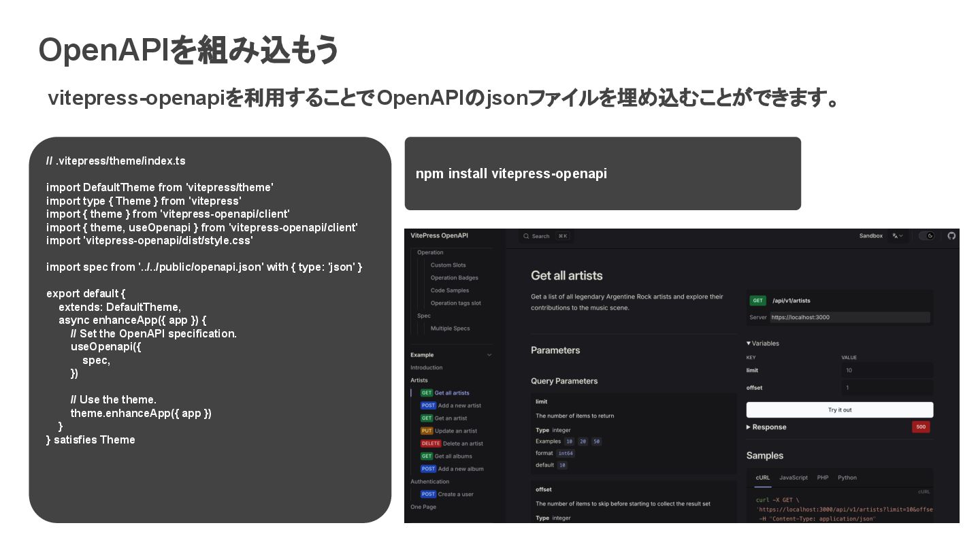Switch to the cURL samples tab
This screenshot has height=551, width=980.
pos(763,478)
